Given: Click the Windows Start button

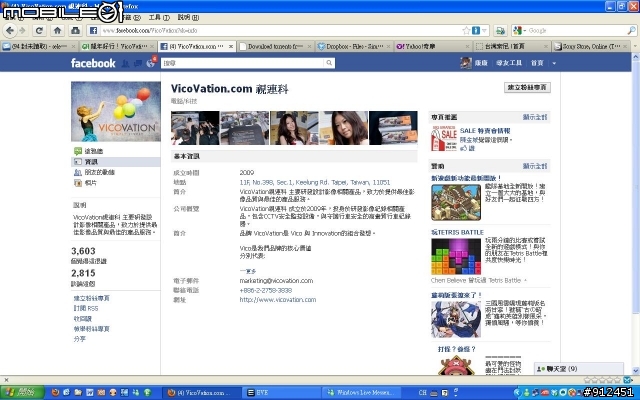Looking at the screenshot, I should (x=25, y=393).
